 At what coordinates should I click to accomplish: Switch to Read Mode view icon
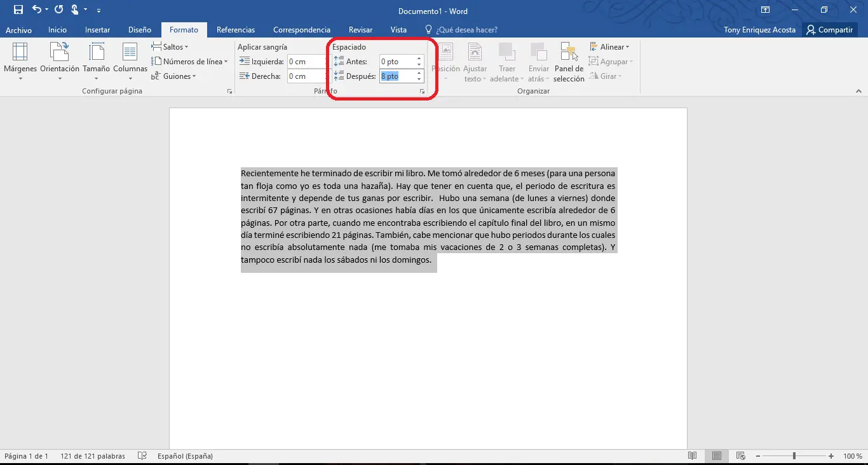[693, 456]
